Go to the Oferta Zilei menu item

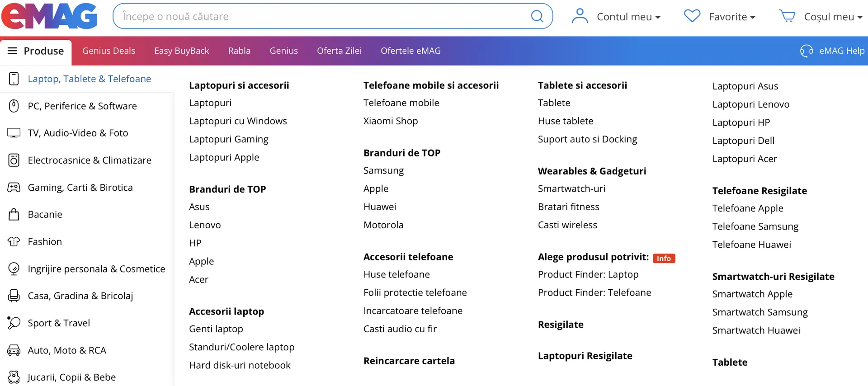pos(339,51)
